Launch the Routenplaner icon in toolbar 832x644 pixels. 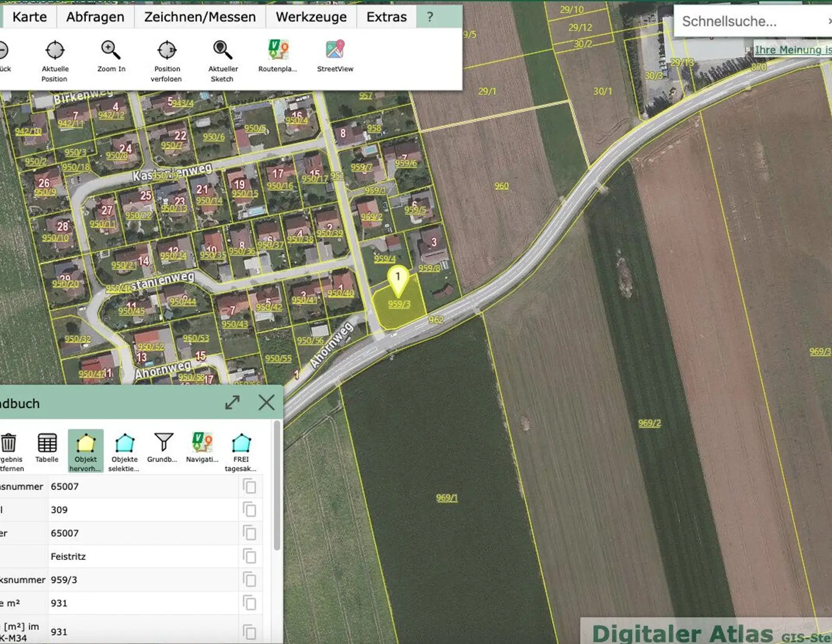278,49
